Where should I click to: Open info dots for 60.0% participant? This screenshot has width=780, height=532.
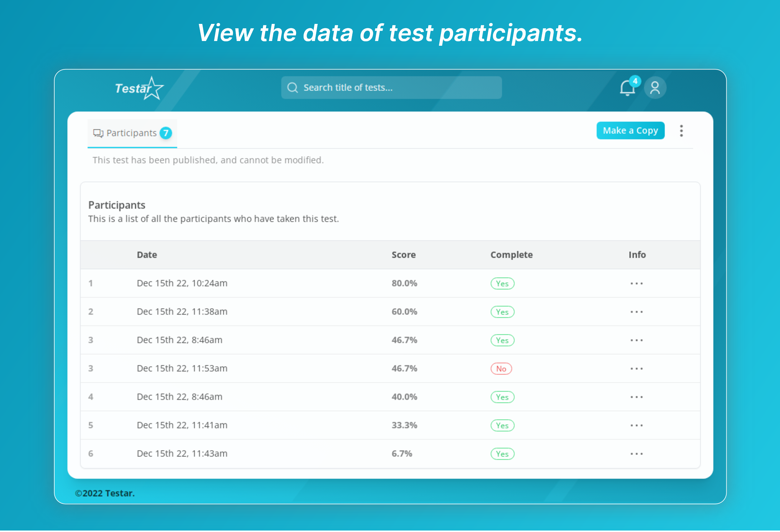pos(636,312)
